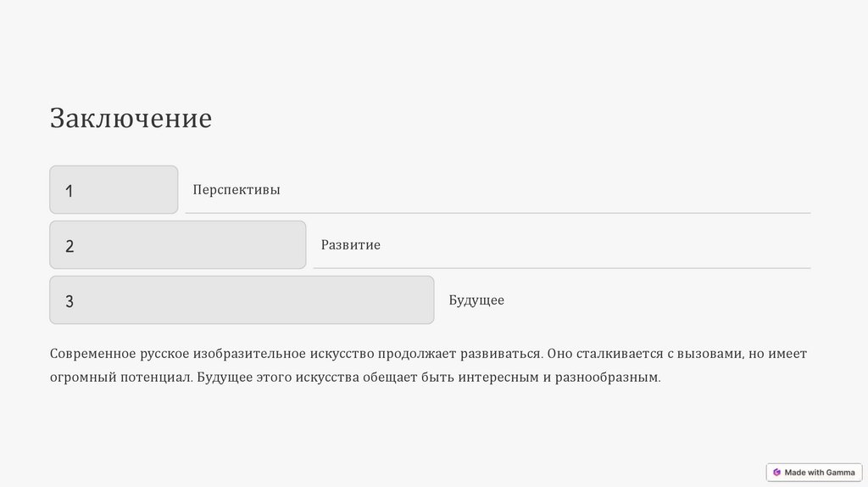The width and height of the screenshot is (868, 487).
Task: Click the divider line under Перспективы
Action: pos(498,213)
